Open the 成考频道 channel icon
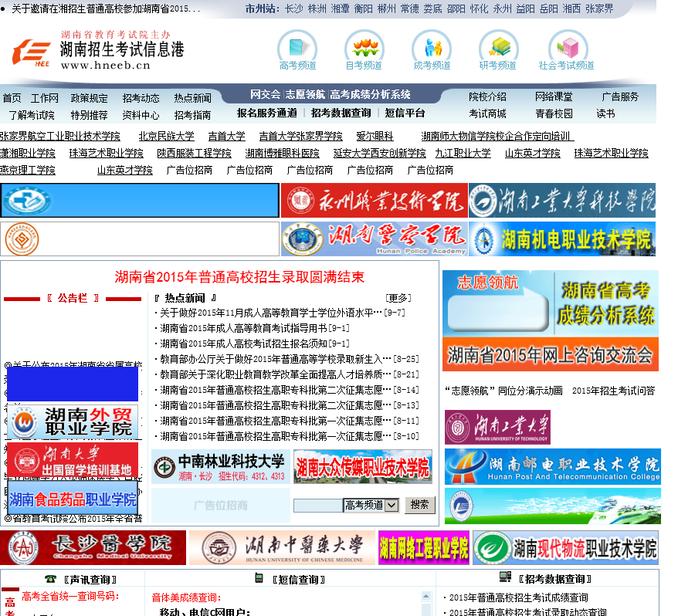The width and height of the screenshot is (678, 616). click(432, 50)
